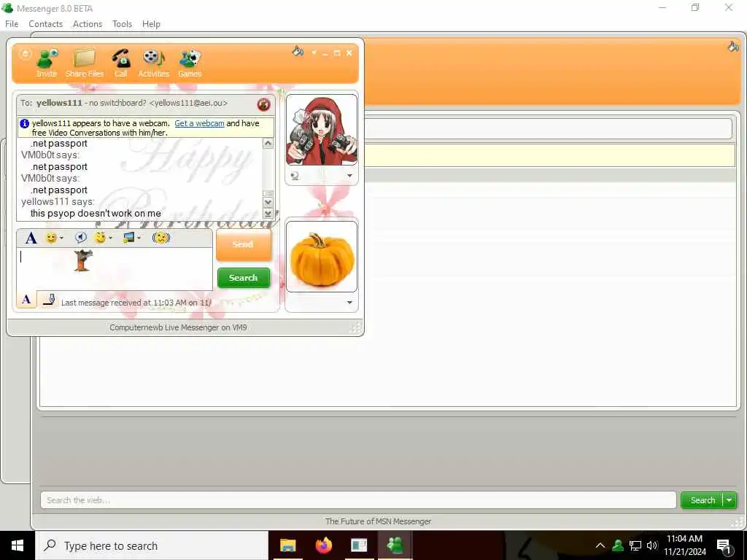
Task: Click the webcam icon under contact avatar
Action: (295, 176)
